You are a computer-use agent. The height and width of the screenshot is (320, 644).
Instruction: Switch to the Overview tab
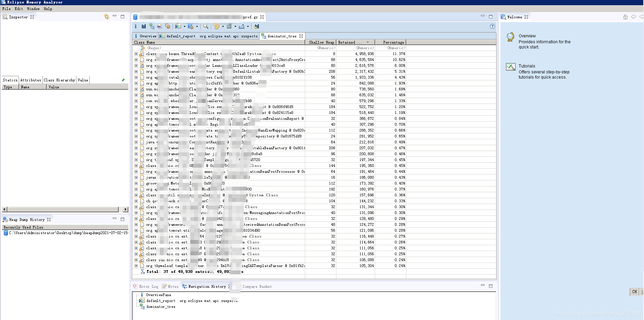click(x=145, y=36)
